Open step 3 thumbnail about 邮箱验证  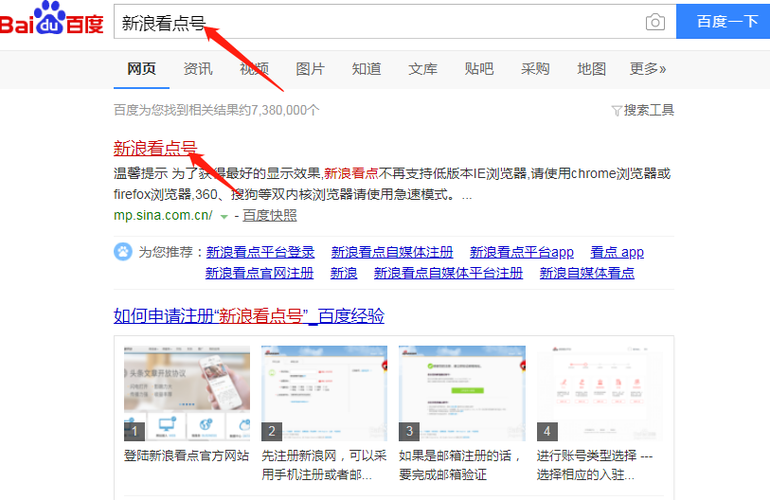pos(462,393)
